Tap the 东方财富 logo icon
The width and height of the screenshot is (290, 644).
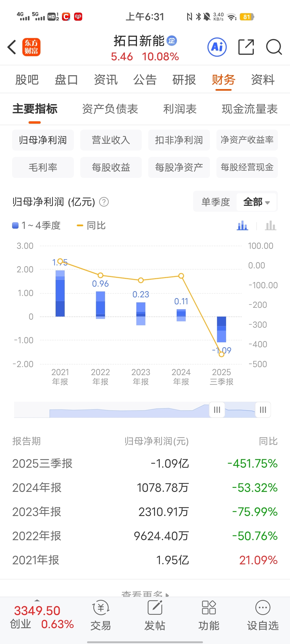tap(31, 47)
